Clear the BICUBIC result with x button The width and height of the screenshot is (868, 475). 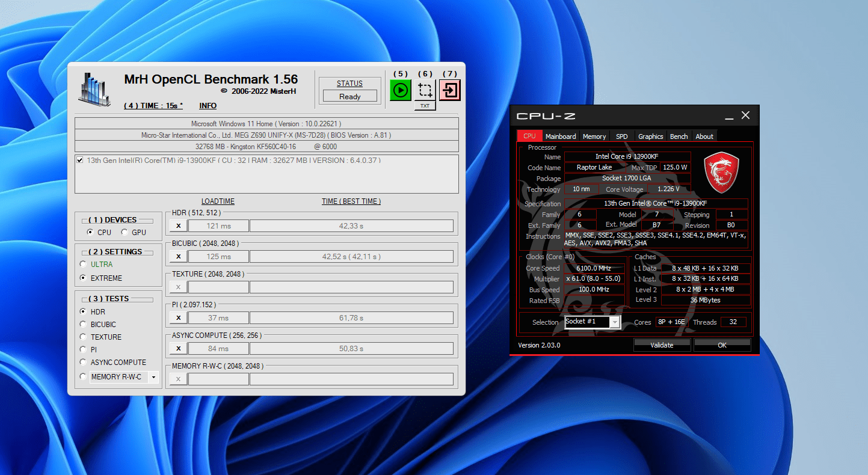click(x=178, y=256)
